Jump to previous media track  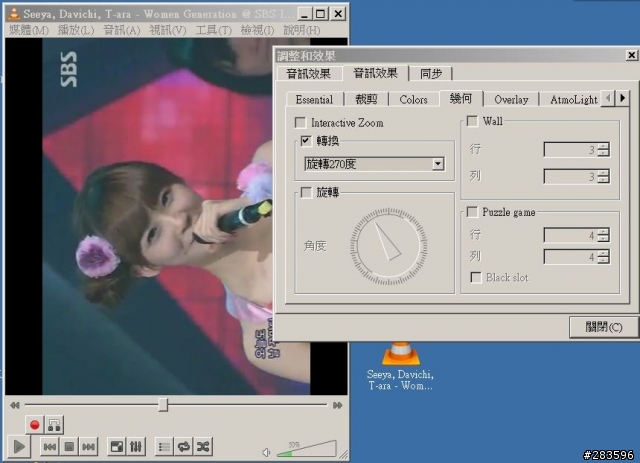click(50, 447)
